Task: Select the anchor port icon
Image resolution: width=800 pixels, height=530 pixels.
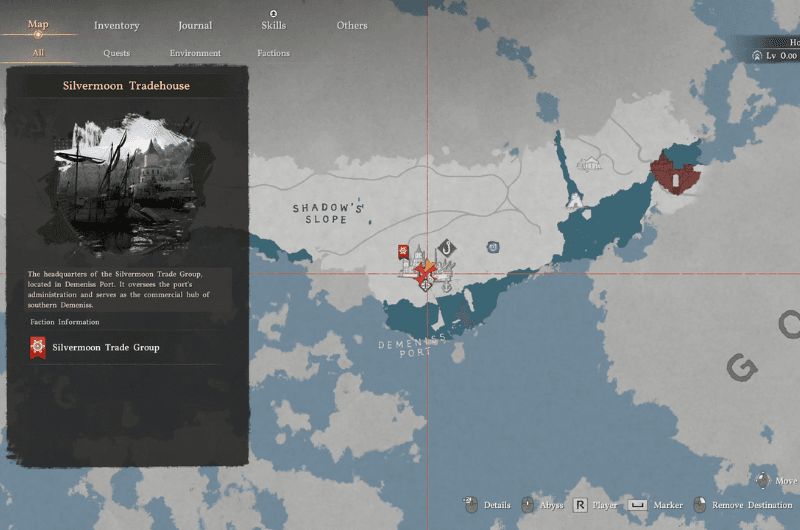Action: point(448,288)
